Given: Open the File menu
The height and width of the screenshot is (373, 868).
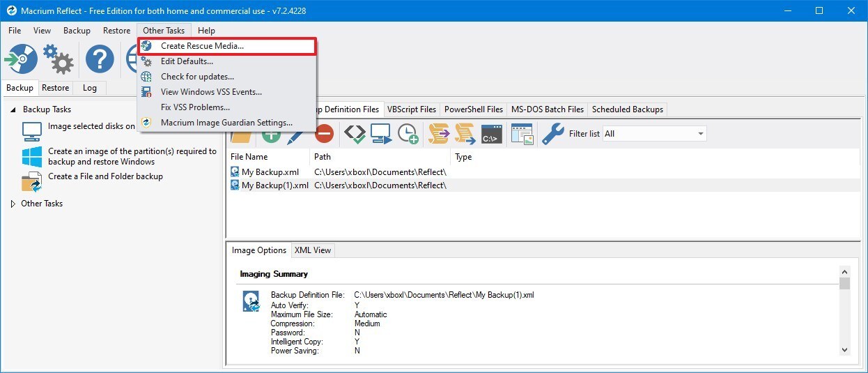Looking at the screenshot, I should coord(15,31).
